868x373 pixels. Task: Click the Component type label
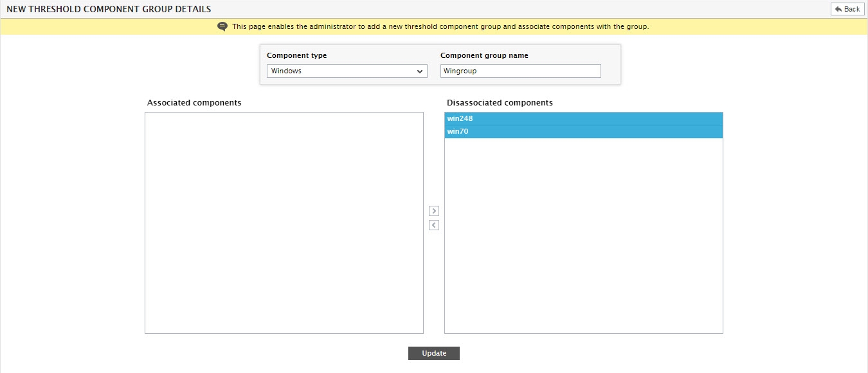pyautogui.click(x=297, y=55)
